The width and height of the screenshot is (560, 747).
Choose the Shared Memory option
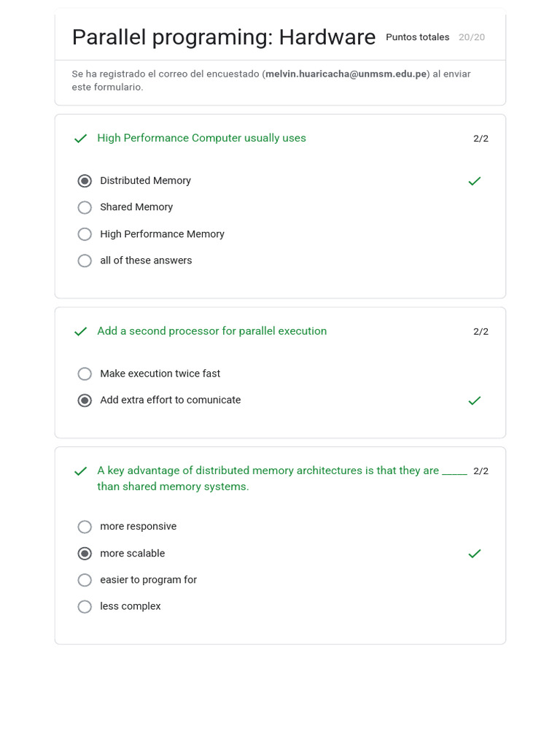pos(85,207)
